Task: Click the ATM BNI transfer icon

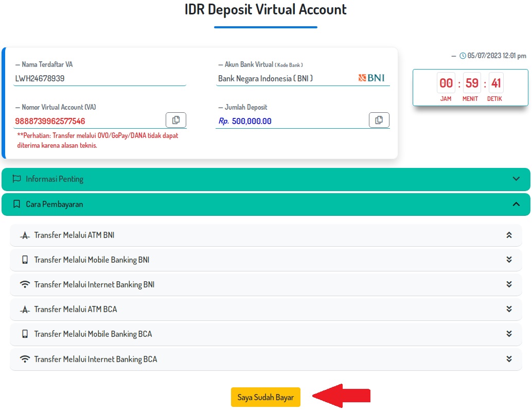Action: tap(25, 235)
